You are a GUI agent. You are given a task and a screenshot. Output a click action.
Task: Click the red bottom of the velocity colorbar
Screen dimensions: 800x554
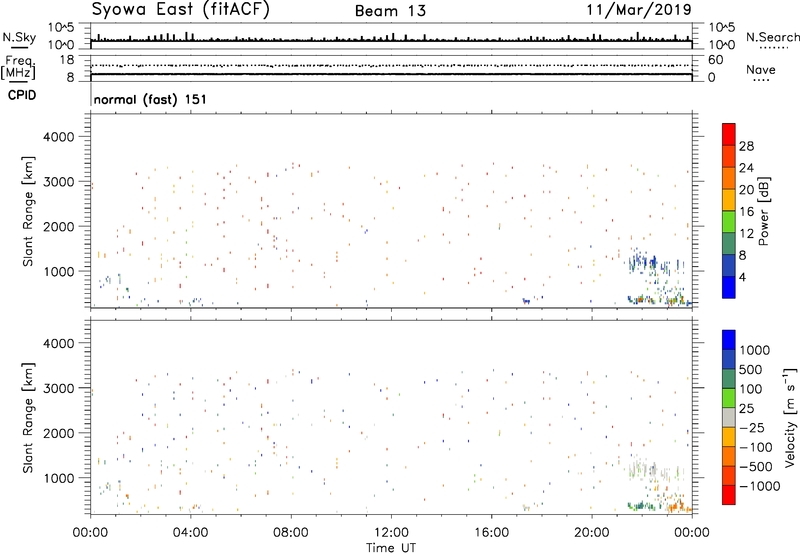(x=729, y=495)
